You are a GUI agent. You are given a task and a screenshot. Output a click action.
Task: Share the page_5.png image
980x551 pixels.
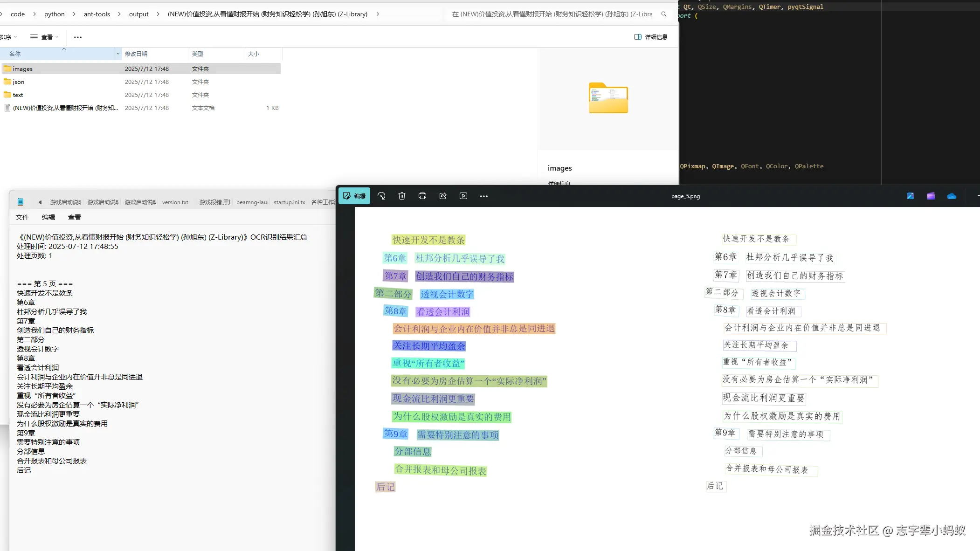[443, 196]
